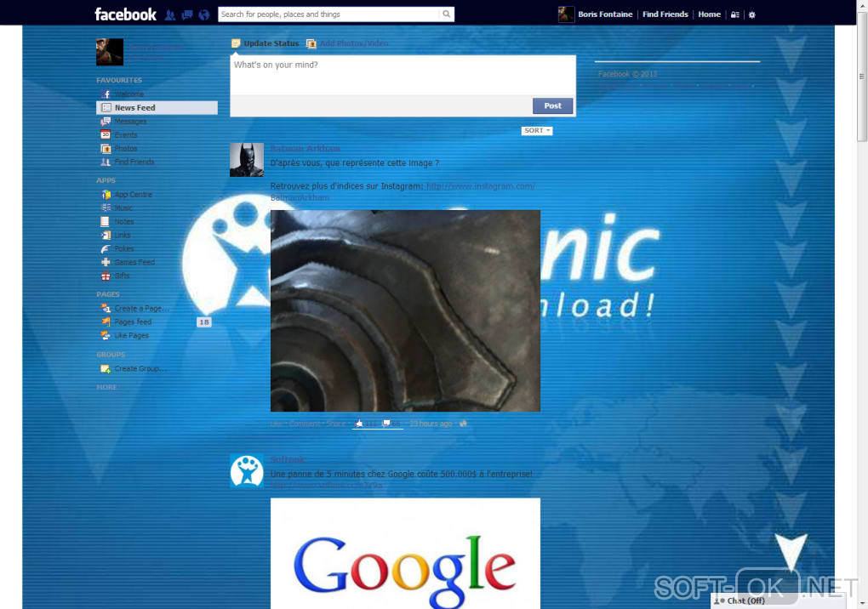The height and width of the screenshot is (609, 868).
Task: Click the Events label in sidebar
Action: tap(126, 135)
